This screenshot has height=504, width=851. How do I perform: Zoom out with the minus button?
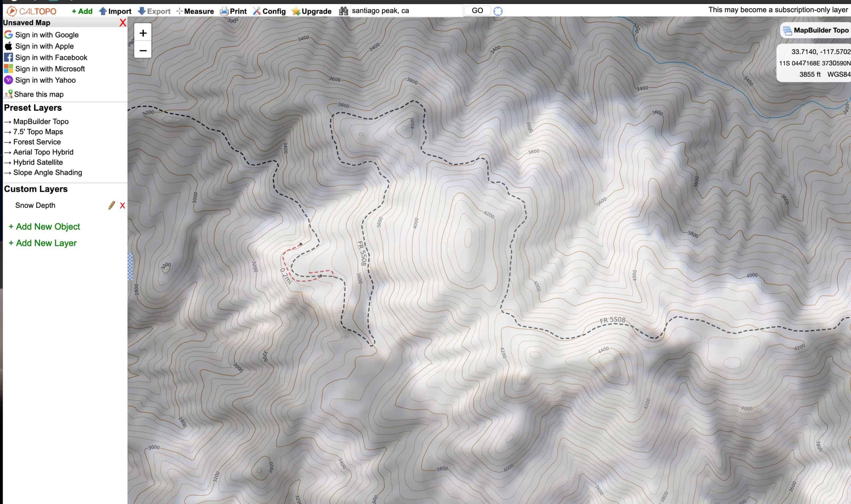[143, 50]
